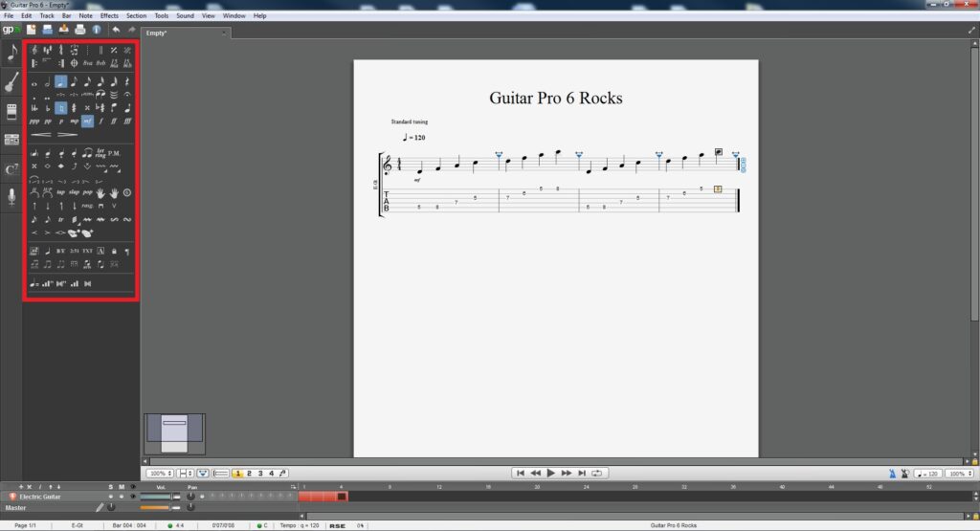Select the half note duration

(48, 82)
